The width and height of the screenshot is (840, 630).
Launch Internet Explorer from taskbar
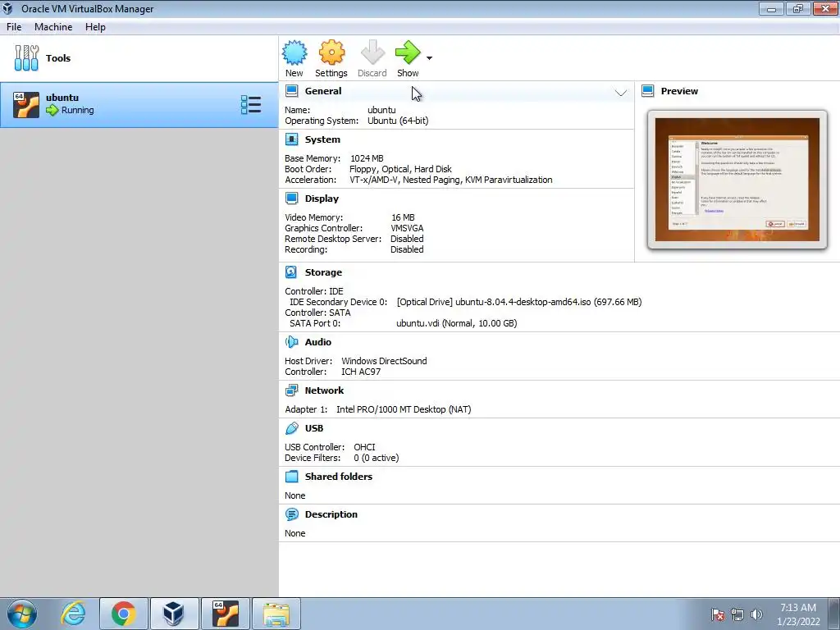point(73,614)
